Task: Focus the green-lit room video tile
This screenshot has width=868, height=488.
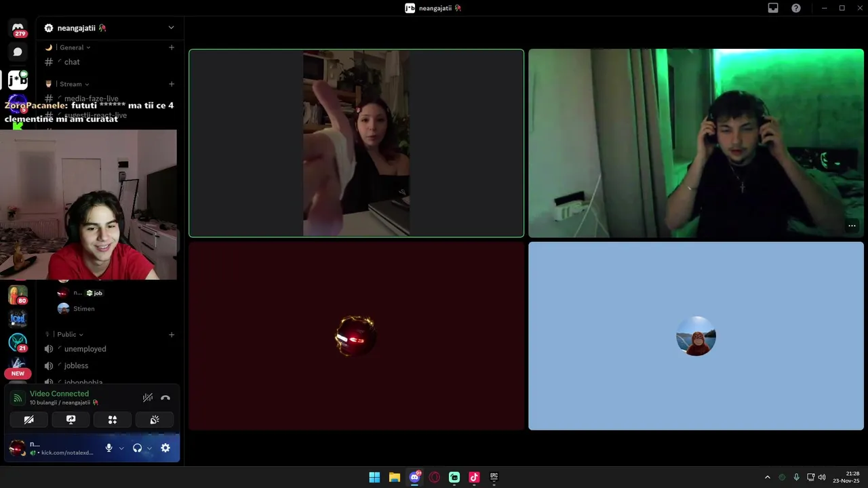Action: tap(696, 143)
